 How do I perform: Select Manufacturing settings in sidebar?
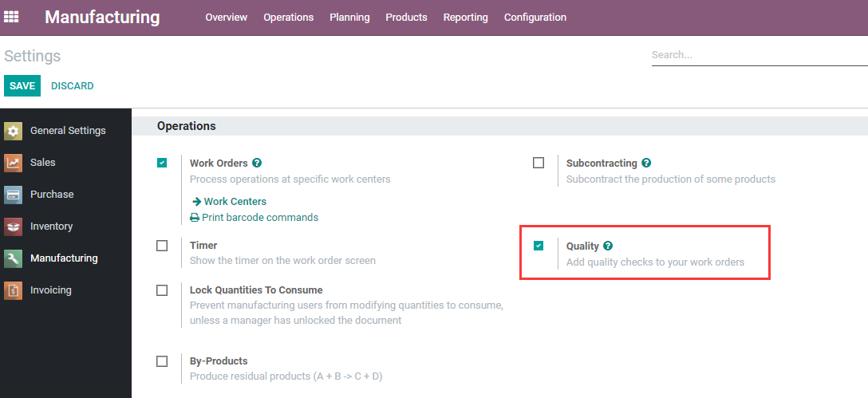64,258
